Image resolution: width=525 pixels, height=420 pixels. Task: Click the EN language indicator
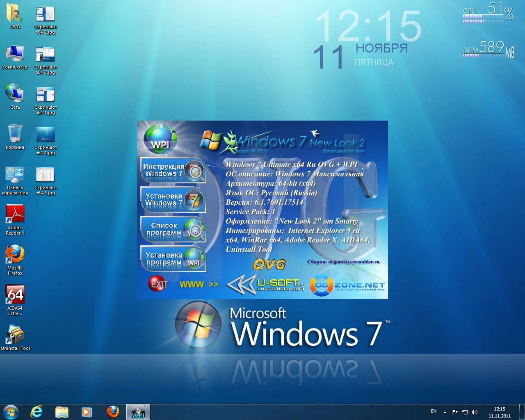coord(434,411)
